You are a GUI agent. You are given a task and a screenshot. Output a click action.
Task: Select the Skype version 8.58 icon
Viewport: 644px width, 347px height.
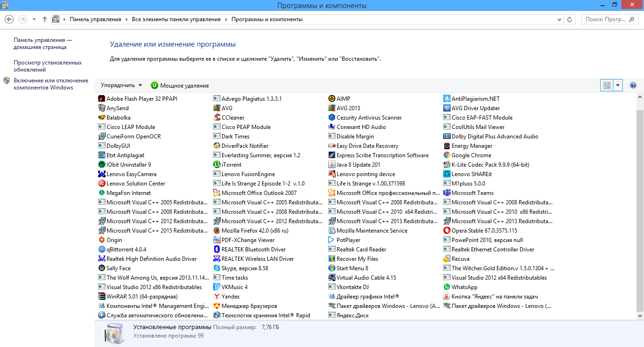point(217,268)
